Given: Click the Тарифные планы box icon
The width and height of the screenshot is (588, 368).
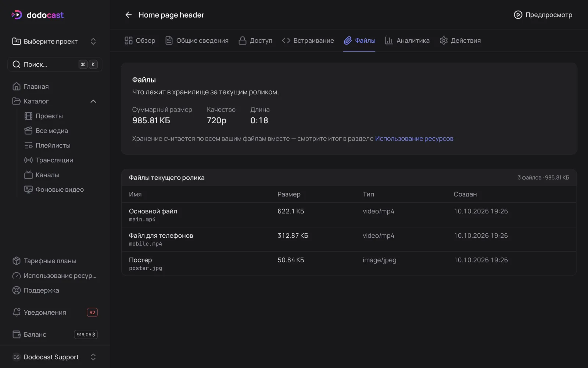Looking at the screenshot, I should (16, 261).
